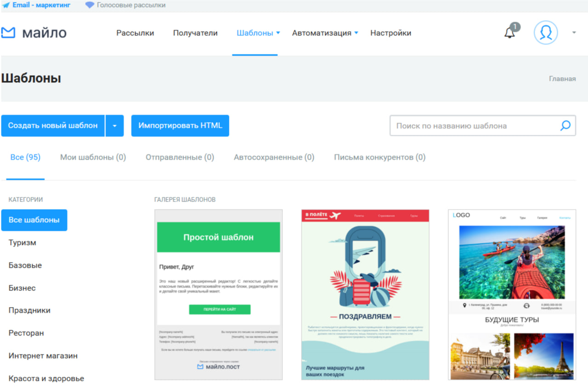Open Настройки in top navigation
The width and height of the screenshot is (588, 389).
point(390,33)
